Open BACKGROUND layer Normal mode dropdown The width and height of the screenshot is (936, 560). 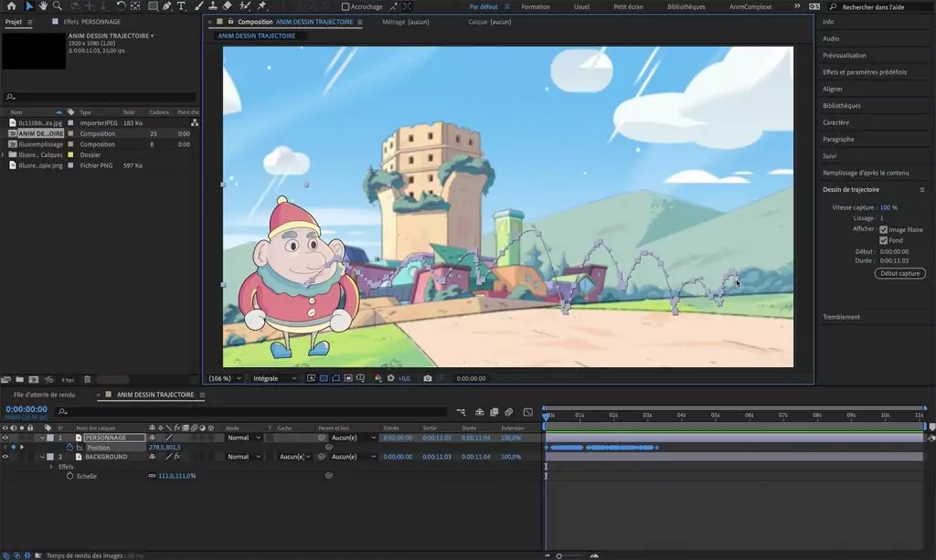point(243,457)
